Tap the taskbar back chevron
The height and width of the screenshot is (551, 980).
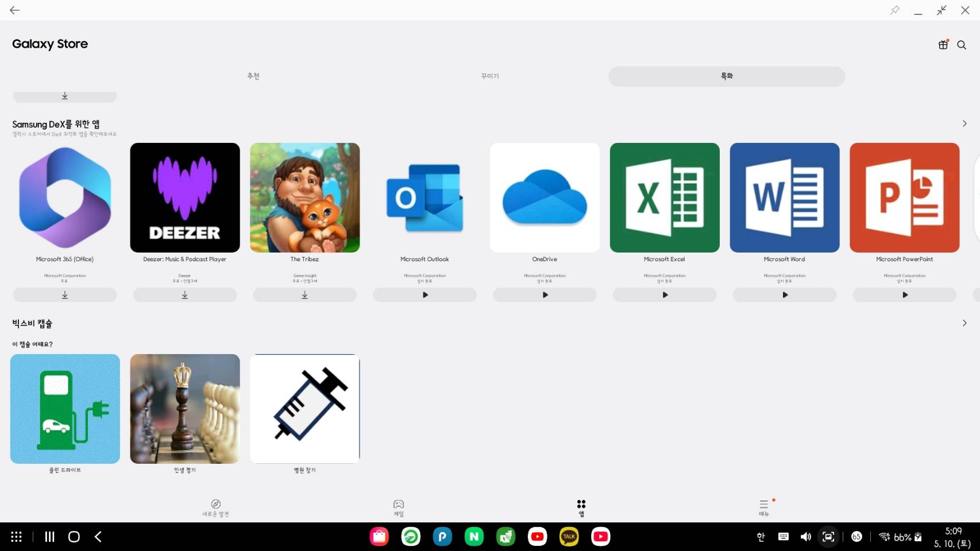pos(98,537)
